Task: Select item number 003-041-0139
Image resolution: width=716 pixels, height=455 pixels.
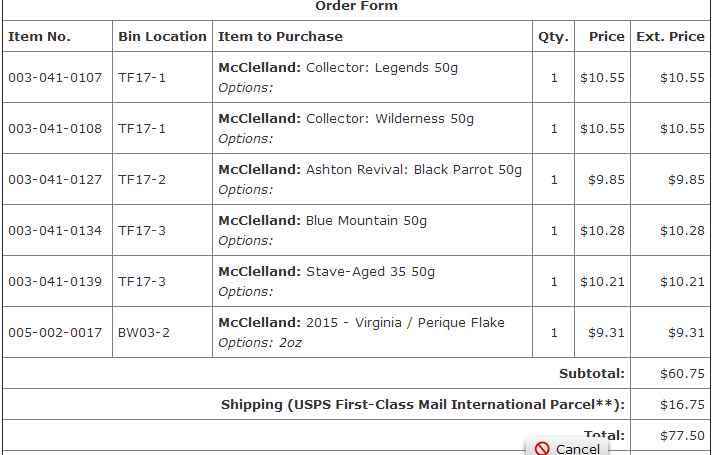Action: click(x=55, y=281)
